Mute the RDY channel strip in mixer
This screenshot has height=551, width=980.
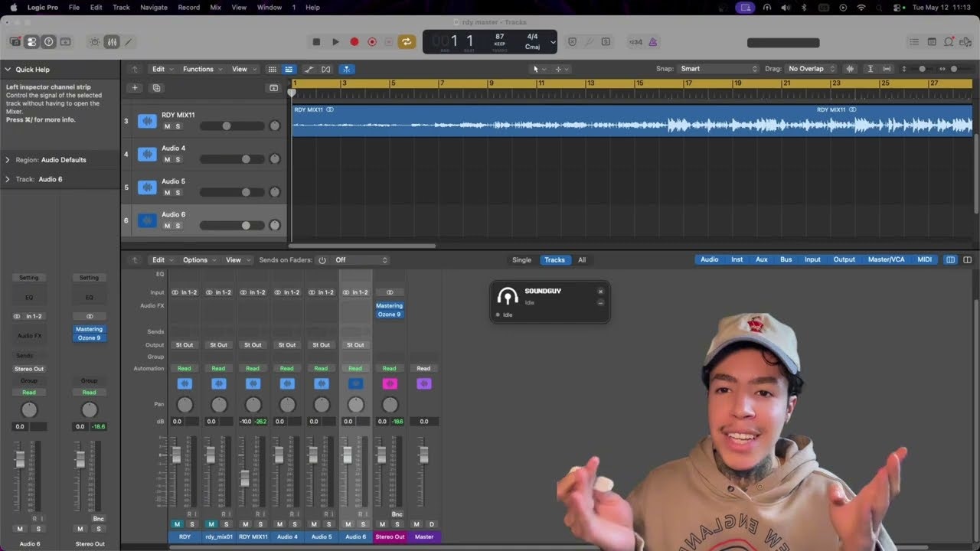click(177, 524)
